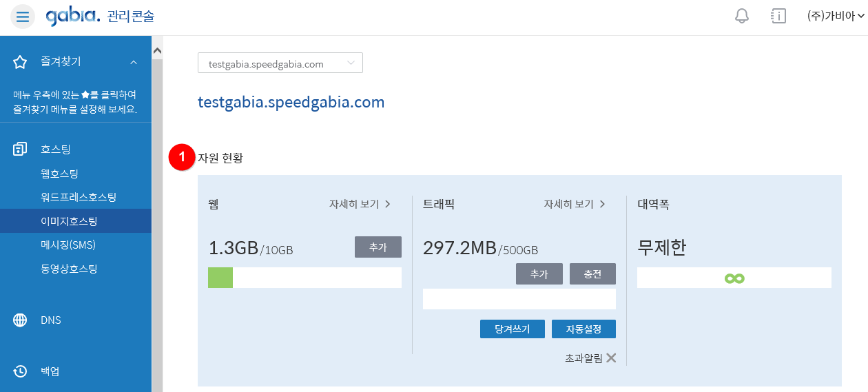Select 웹호스팅 in the sidebar
The image size is (868, 392).
[x=59, y=174]
